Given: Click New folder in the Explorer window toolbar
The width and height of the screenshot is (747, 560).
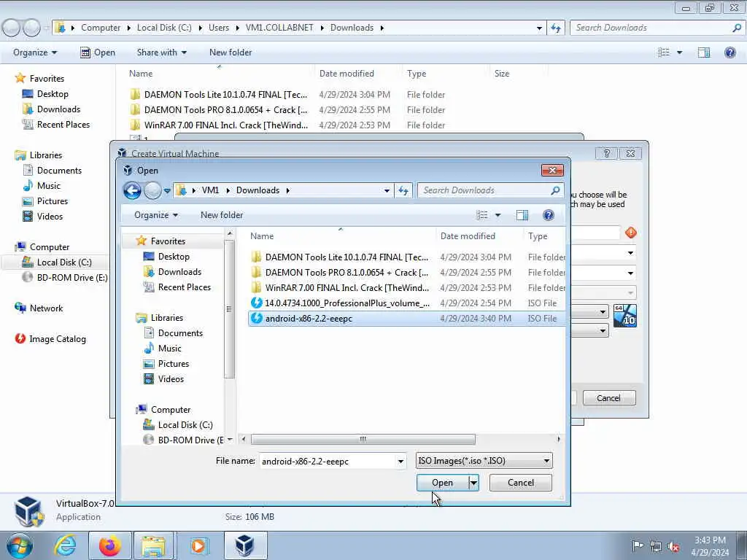Looking at the screenshot, I should tap(231, 52).
